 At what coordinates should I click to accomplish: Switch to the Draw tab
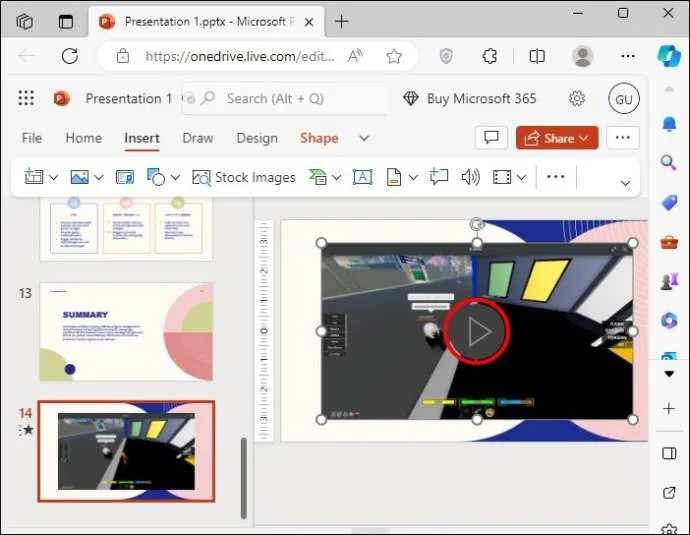coord(198,138)
